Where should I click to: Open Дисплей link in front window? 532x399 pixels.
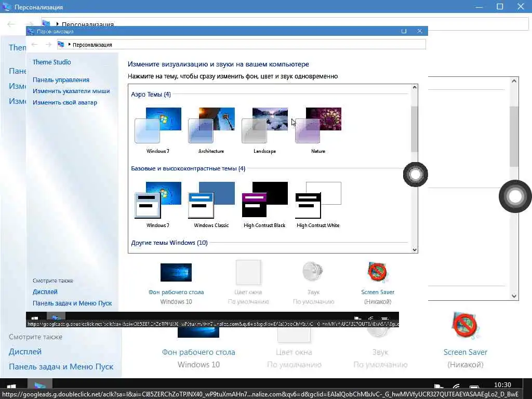[x=45, y=292]
